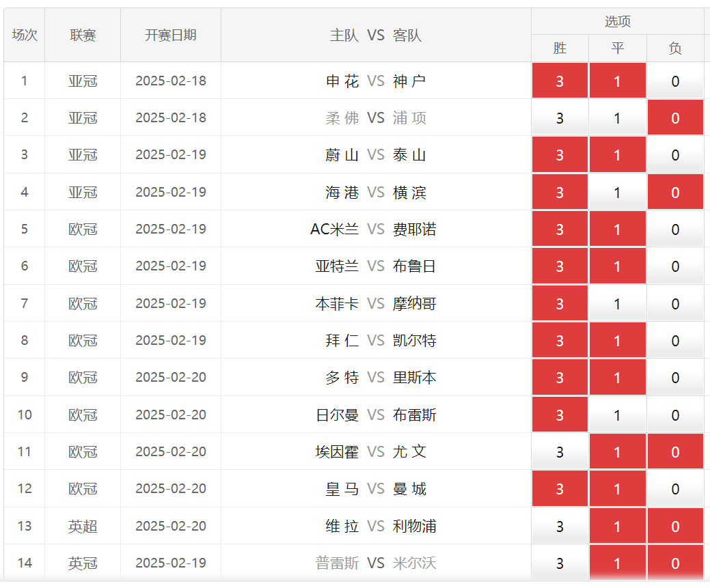
Task: Click the match text 普雷斯 VS 米尔沃
Action: coord(376,563)
